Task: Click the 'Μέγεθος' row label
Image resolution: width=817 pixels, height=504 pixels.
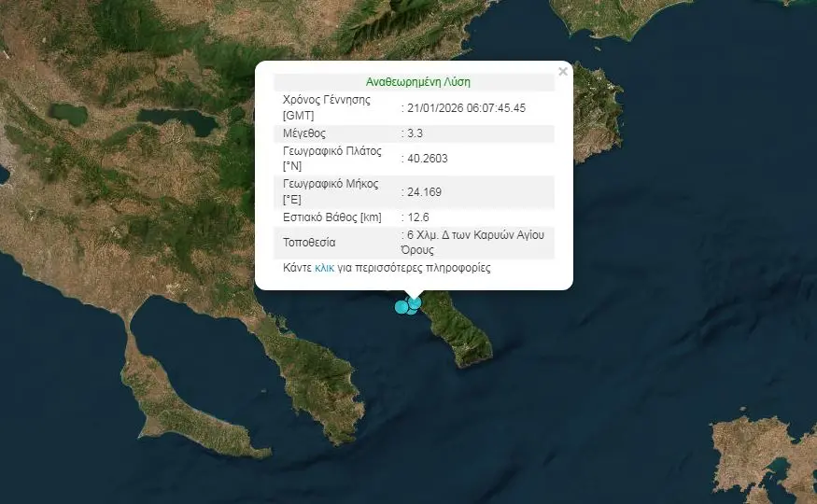Action: (306, 133)
